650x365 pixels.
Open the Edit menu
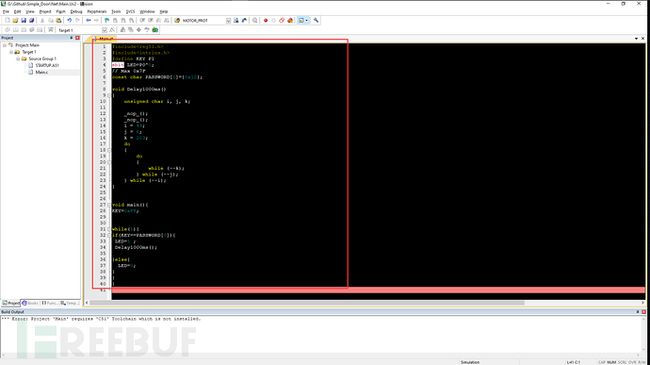click(x=17, y=12)
